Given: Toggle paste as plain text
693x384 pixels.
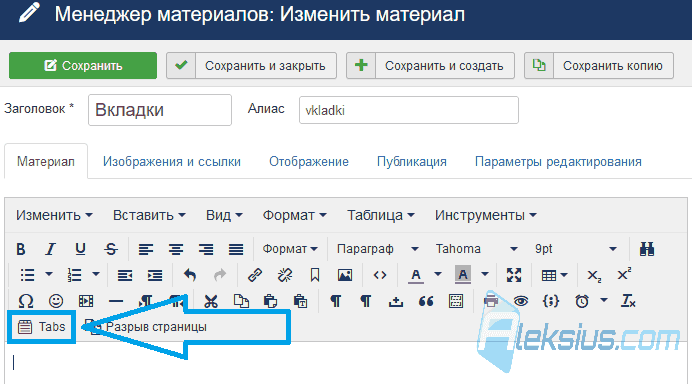Looking at the screenshot, I should [300, 301].
